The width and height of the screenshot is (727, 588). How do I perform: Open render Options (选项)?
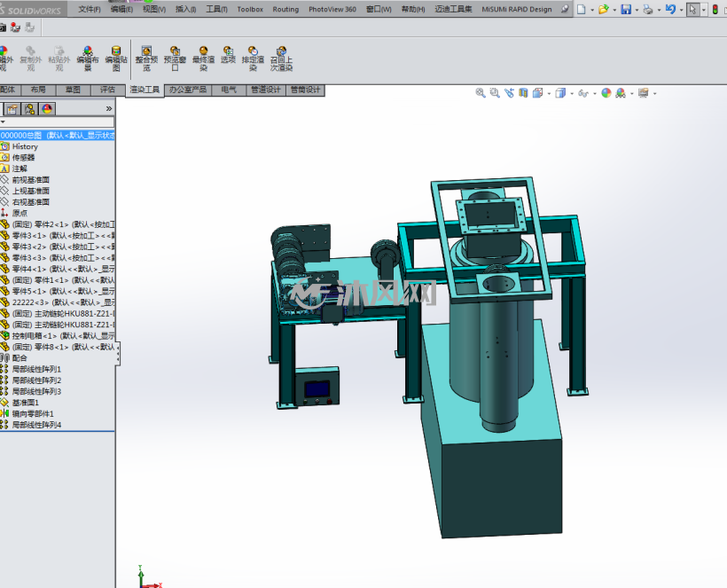pos(228,55)
